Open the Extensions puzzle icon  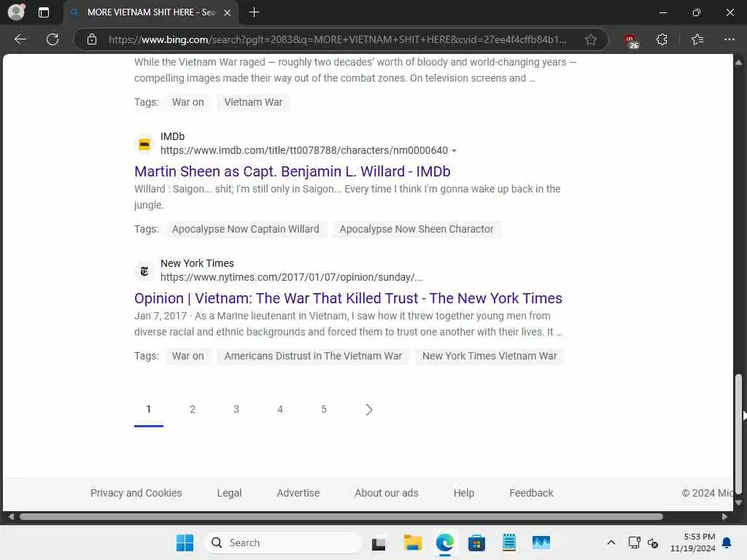click(x=662, y=39)
